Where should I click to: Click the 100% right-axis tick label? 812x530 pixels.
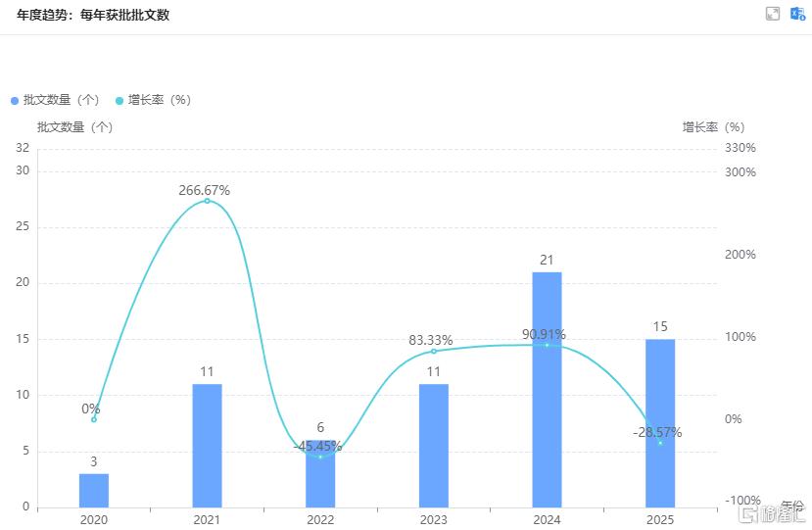point(740,337)
